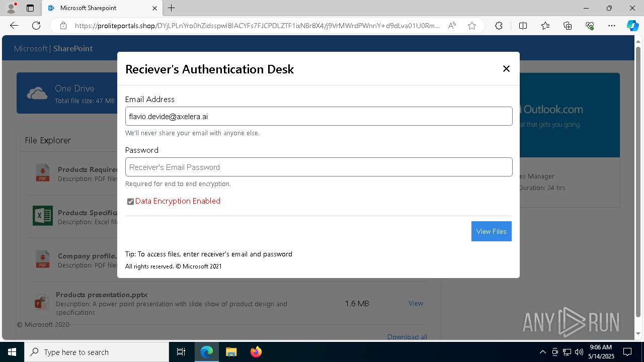The width and height of the screenshot is (644, 362).
Task: Open the browser Extensions puzzle icon
Action: click(x=499, y=26)
